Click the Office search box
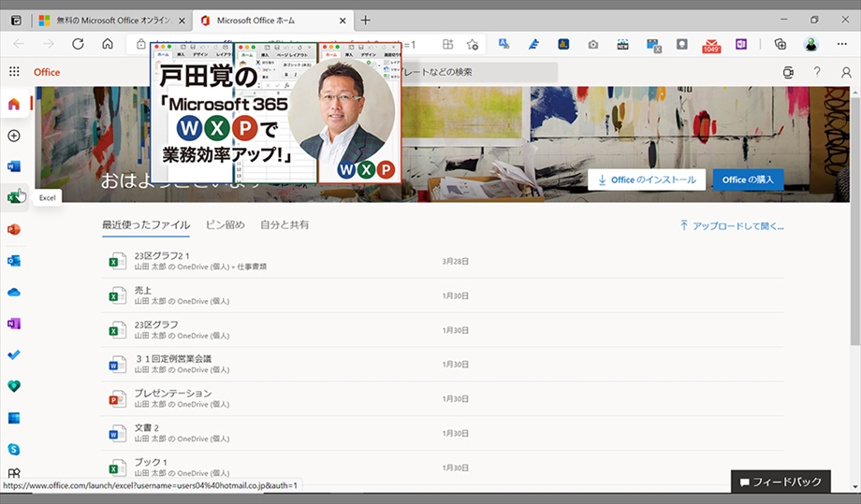Viewport: 861px width, 504px height. click(x=479, y=72)
